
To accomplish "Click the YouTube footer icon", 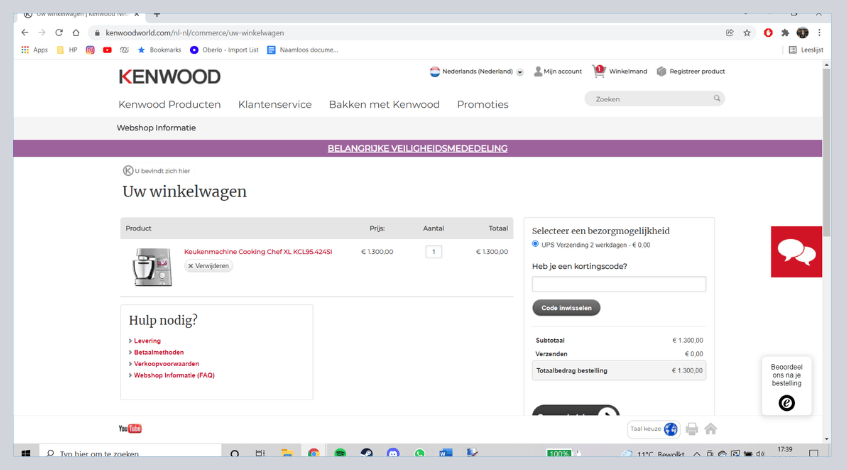I will [x=130, y=428].
